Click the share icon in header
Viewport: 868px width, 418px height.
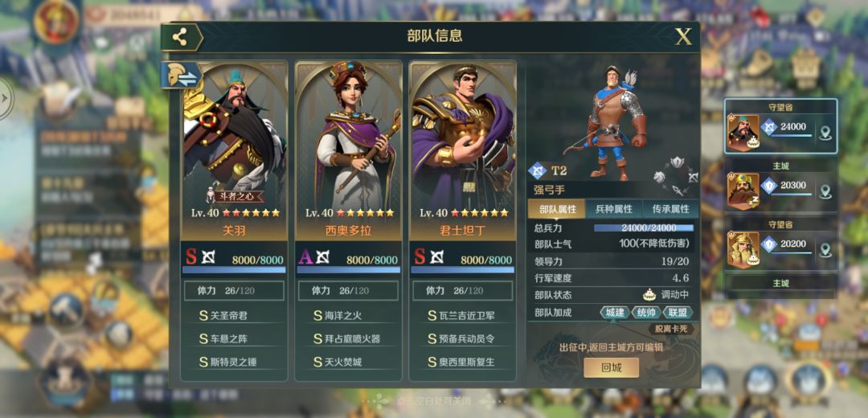point(179,37)
